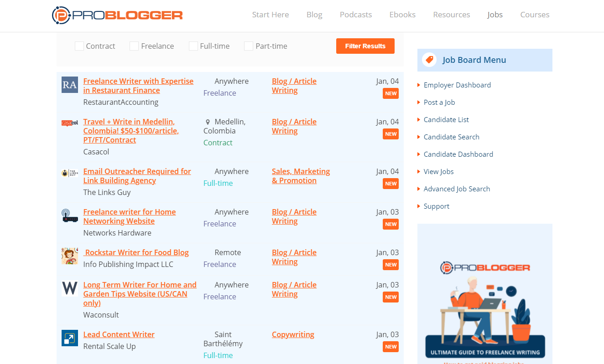
Task: Click the orange tag icon beside Job Board Menu
Action: (429, 60)
